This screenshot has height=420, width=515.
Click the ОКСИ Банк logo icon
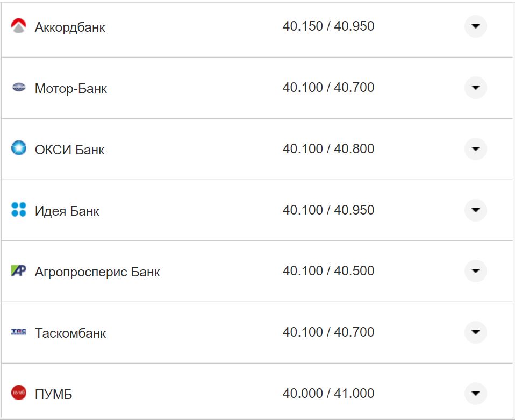tap(19, 148)
